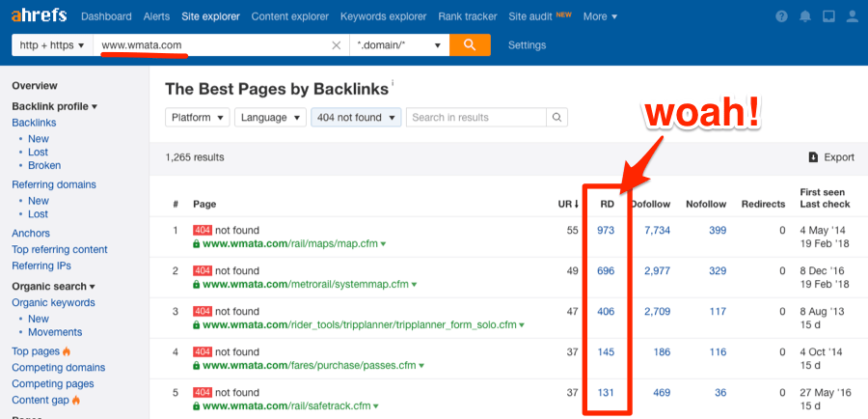Go to the Dashboard tab
This screenshot has height=419, width=868.
coord(106,16)
